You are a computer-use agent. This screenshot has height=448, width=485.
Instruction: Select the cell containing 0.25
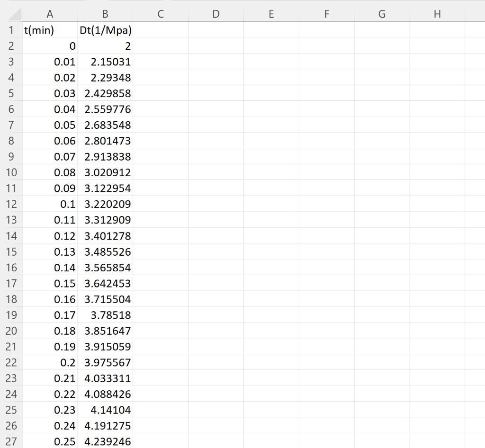tap(49, 441)
